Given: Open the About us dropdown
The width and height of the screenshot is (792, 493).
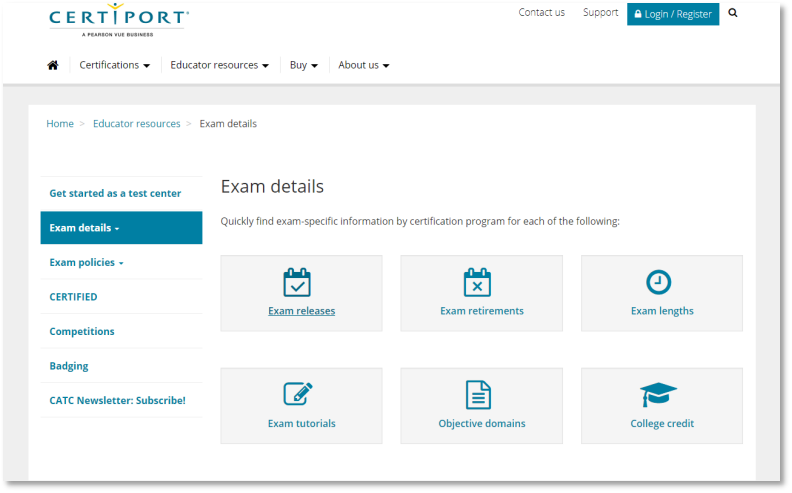Looking at the screenshot, I should [x=363, y=65].
